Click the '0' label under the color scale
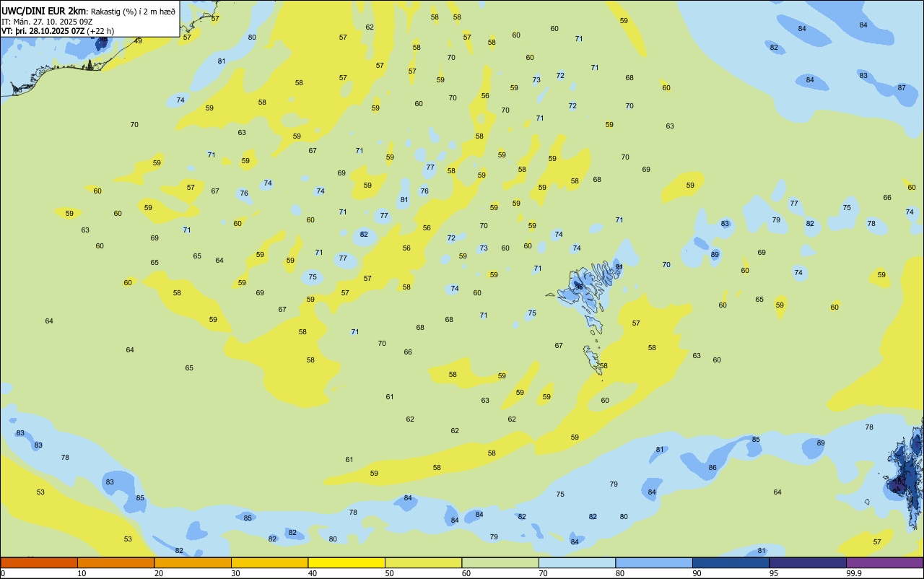The height and width of the screenshot is (579, 924). [x=3, y=573]
